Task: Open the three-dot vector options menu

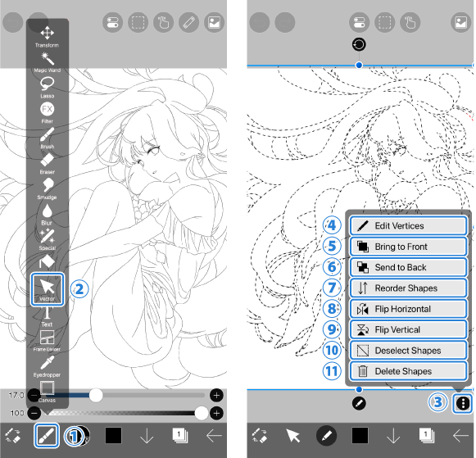Action: pyautogui.click(x=463, y=403)
